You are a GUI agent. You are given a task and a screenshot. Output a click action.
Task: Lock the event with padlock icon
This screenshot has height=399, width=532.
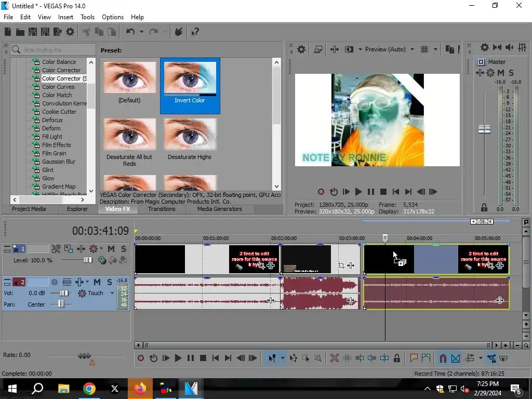coord(396,358)
